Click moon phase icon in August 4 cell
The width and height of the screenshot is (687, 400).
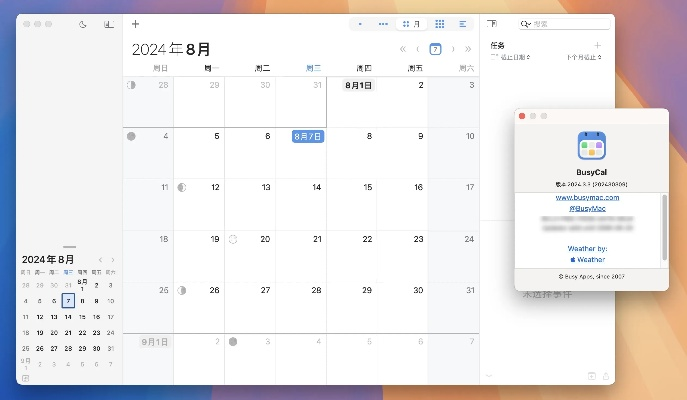[131, 136]
